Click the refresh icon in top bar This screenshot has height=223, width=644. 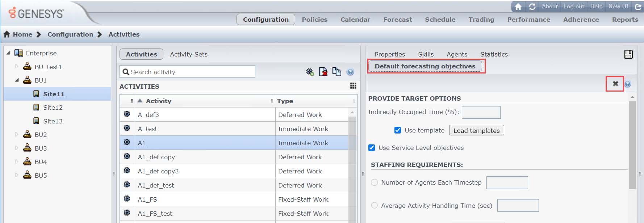click(x=532, y=7)
